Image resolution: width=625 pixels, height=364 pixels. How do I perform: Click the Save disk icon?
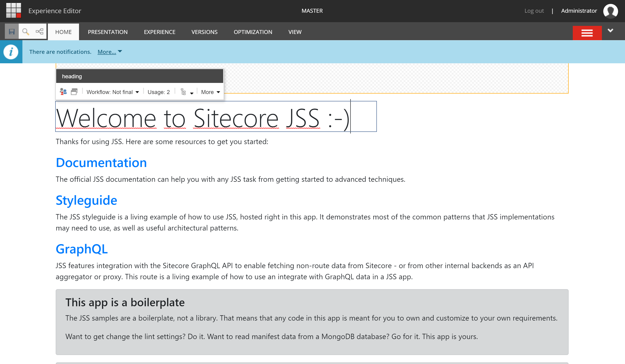(12, 31)
